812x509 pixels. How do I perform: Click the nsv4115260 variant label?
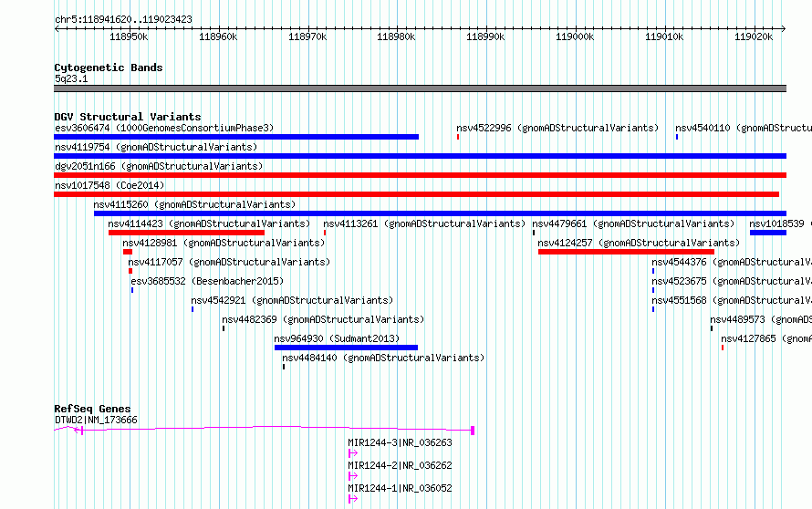coord(194,204)
